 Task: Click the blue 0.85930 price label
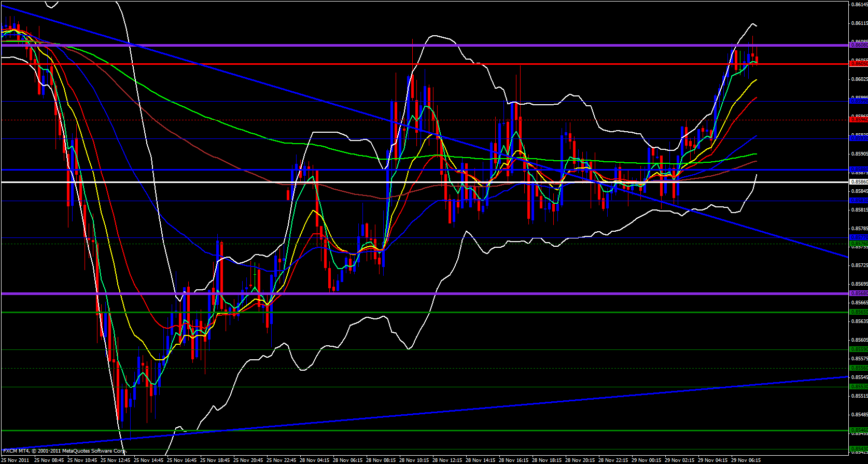[858, 138]
